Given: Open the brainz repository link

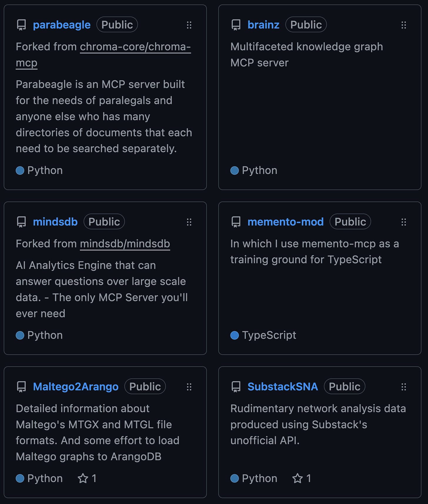Looking at the screenshot, I should (x=263, y=25).
